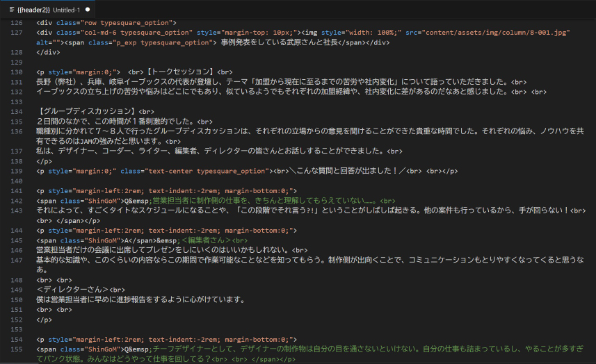This screenshot has height=364, width=596.
Task: Click the closing </div> tag on line 128
Action: pyautogui.click(x=48, y=52)
